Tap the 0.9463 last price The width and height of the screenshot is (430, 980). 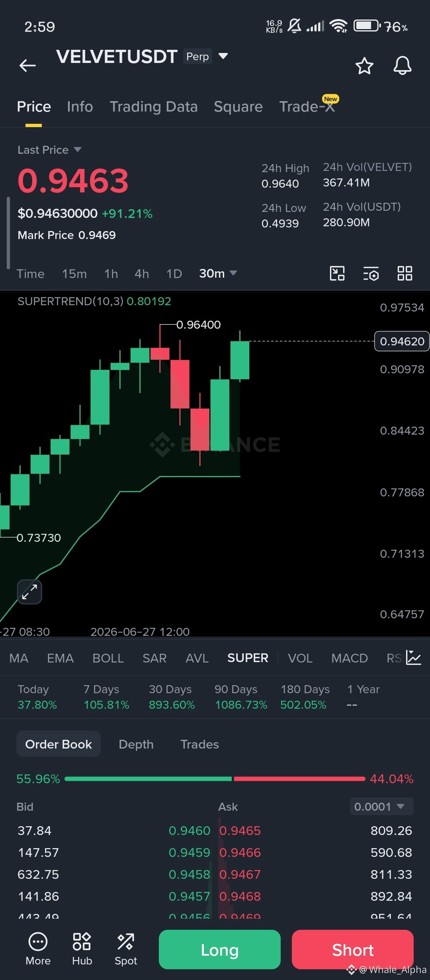73,181
